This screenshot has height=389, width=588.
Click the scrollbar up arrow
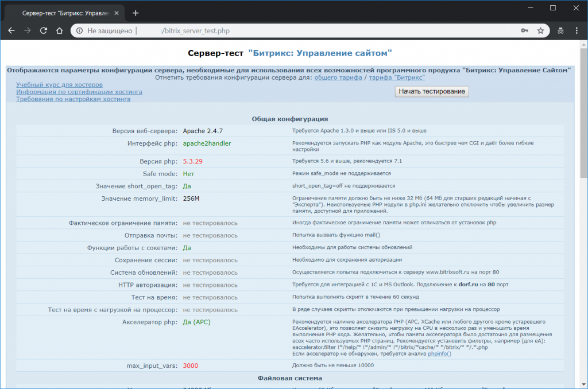[584, 45]
